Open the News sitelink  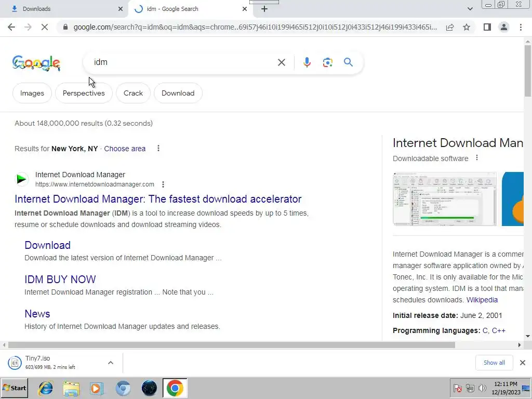37,313
